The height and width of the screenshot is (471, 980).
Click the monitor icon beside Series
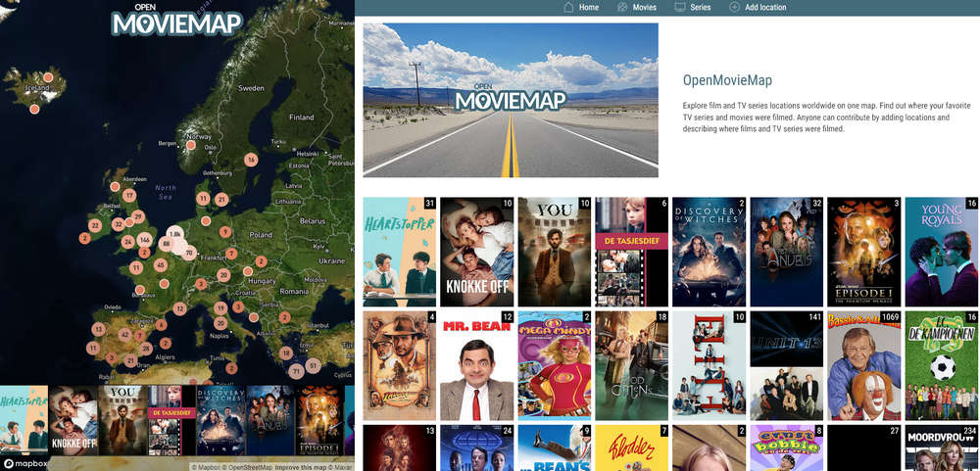680,8
